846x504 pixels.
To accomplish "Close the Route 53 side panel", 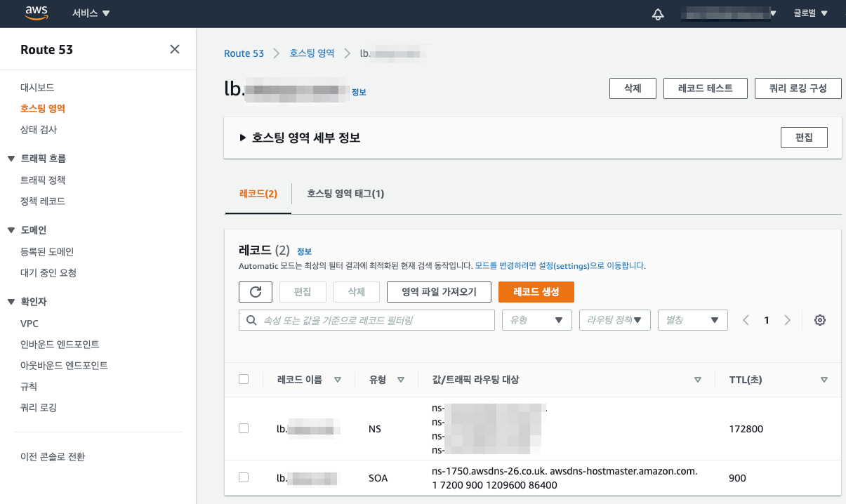I will (175, 49).
